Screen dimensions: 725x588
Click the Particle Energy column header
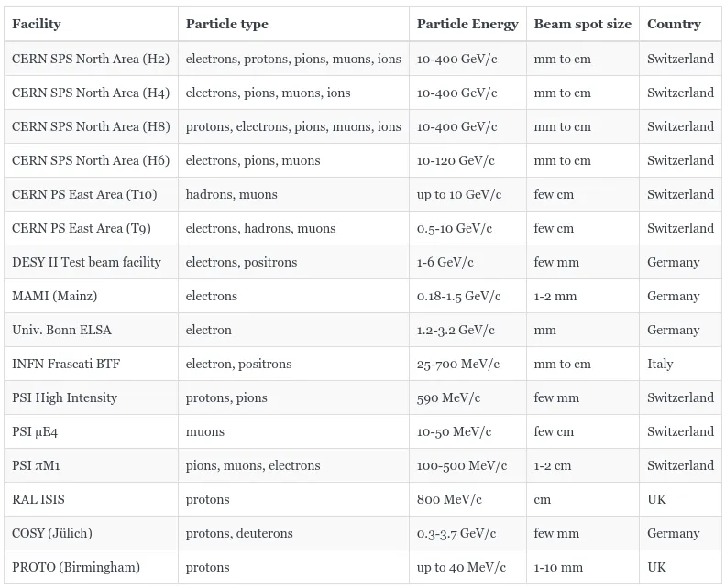(x=467, y=24)
